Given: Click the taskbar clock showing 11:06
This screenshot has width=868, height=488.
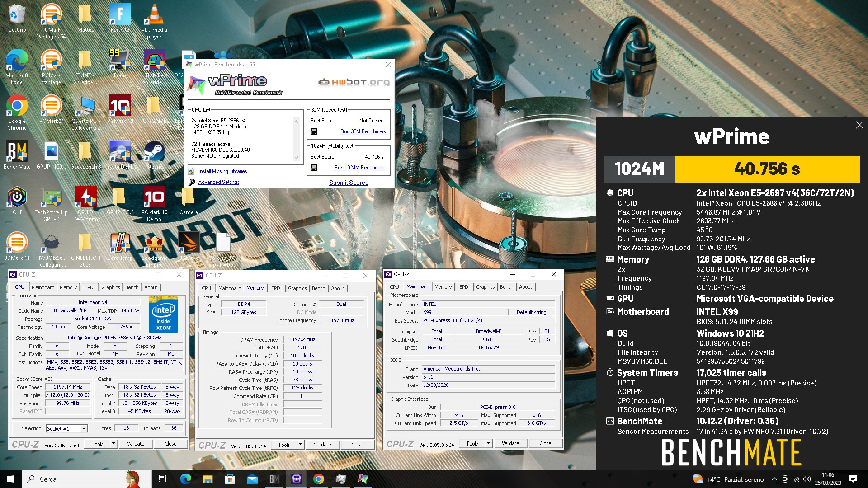Looking at the screenshot, I should 828,479.
